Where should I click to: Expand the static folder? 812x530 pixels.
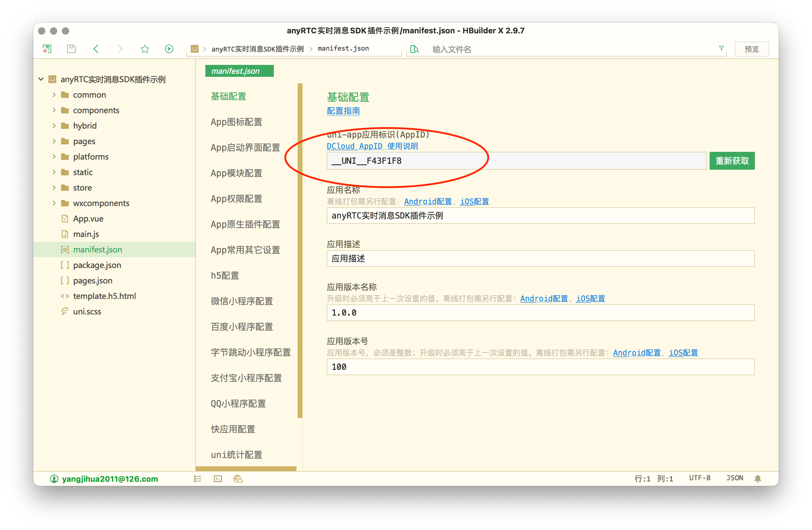tap(54, 172)
